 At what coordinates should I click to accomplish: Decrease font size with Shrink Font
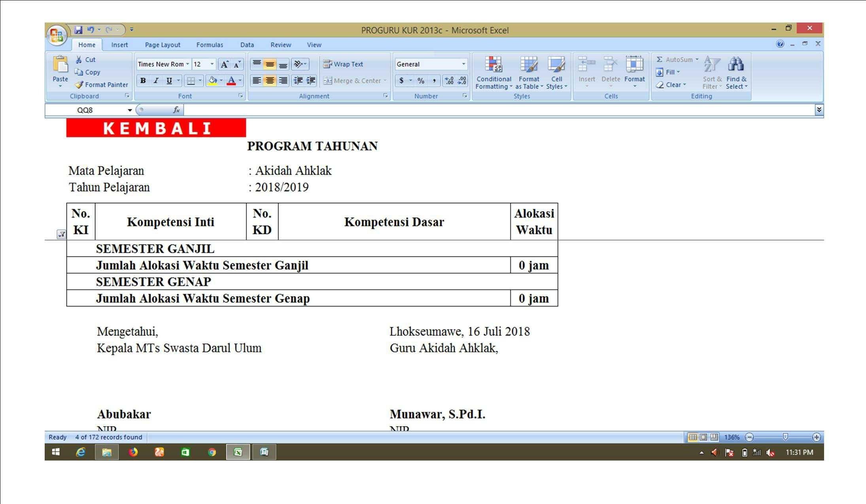(x=237, y=64)
